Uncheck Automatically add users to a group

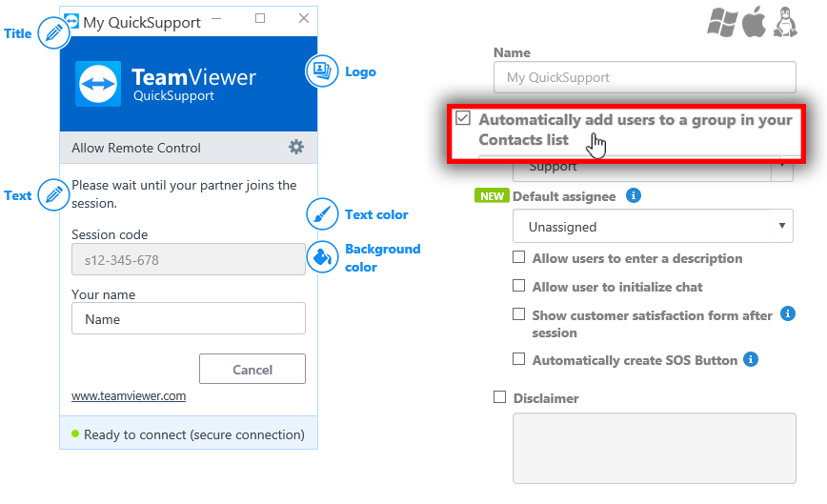pyautogui.click(x=463, y=118)
